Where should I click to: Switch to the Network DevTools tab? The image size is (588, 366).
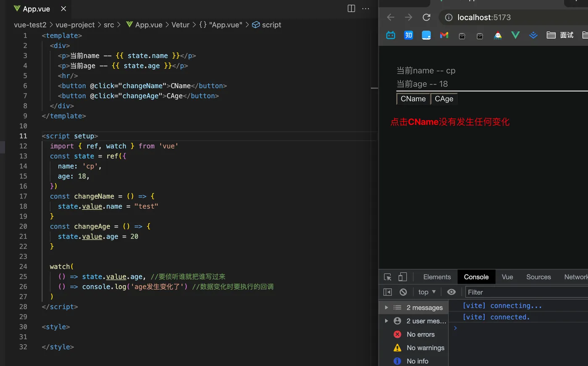pos(575,277)
